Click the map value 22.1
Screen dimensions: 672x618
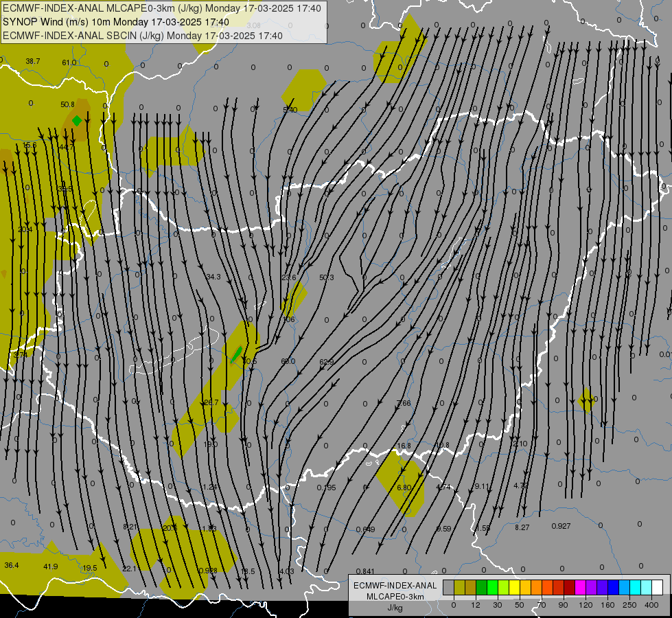129,569
